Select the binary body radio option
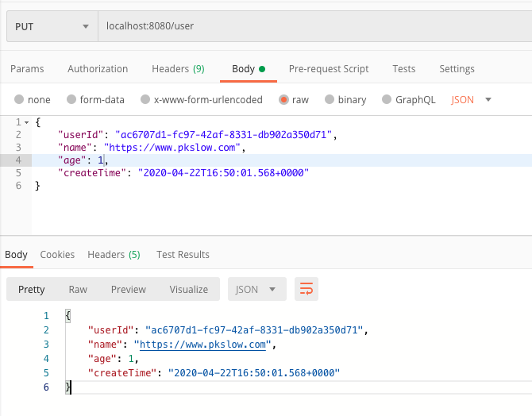This screenshot has width=532, height=416. [330, 100]
